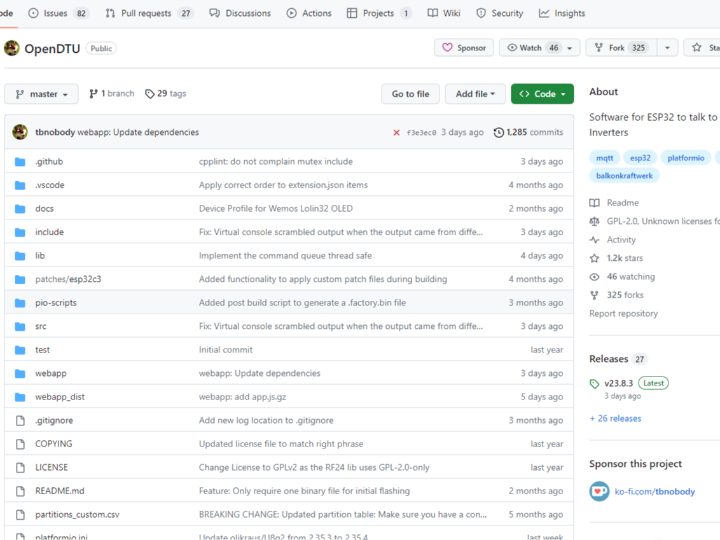Click the Go to file button
720x540 pixels.
point(410,94)
